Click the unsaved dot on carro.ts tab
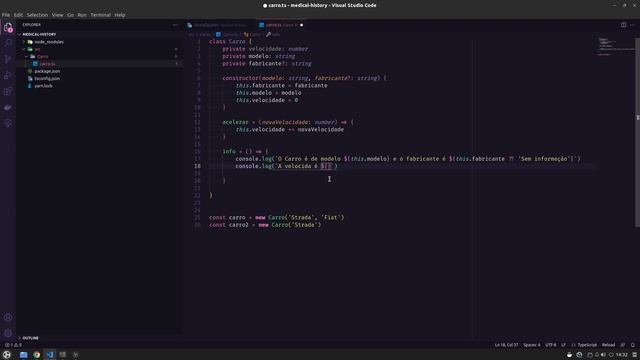The height and width of the screenshot is (360, 640). (302, 25)
